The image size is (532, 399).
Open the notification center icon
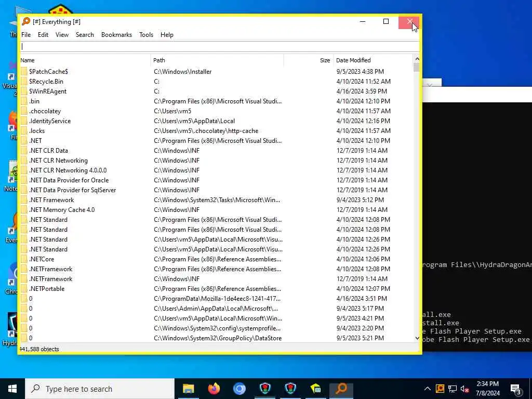click(516, 389)
